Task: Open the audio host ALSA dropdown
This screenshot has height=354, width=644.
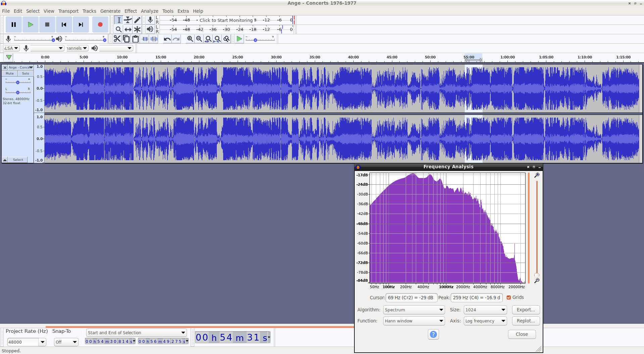Action: (x=12, y=48)
